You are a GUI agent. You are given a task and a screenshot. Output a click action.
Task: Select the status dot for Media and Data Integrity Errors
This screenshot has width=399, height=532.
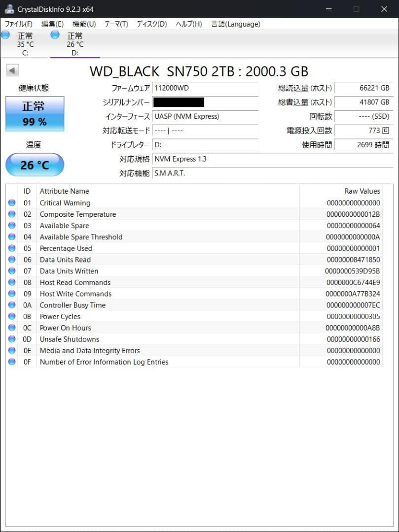[x=11, y=350]
